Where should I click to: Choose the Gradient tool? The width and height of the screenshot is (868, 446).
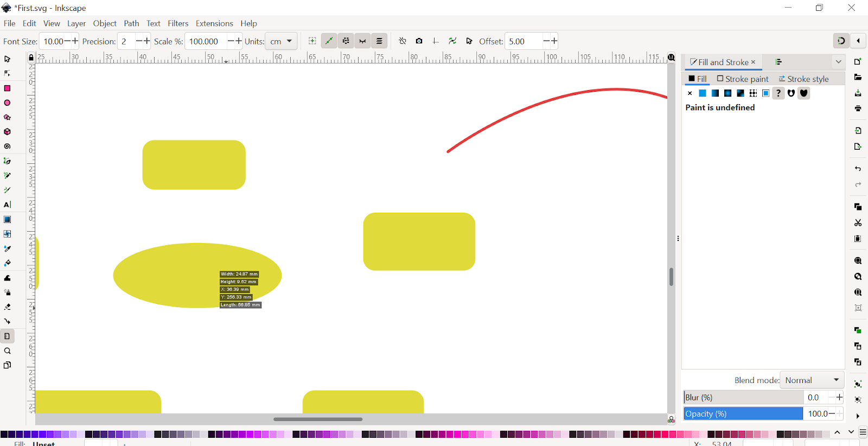coord(8,220)
